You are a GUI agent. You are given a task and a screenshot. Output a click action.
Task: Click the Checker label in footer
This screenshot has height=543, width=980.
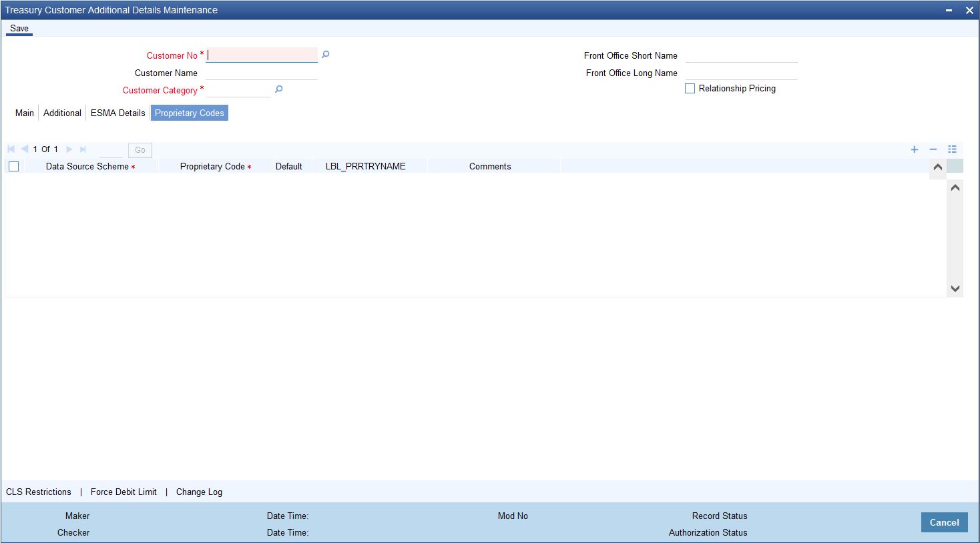click(x=73, y=532)
